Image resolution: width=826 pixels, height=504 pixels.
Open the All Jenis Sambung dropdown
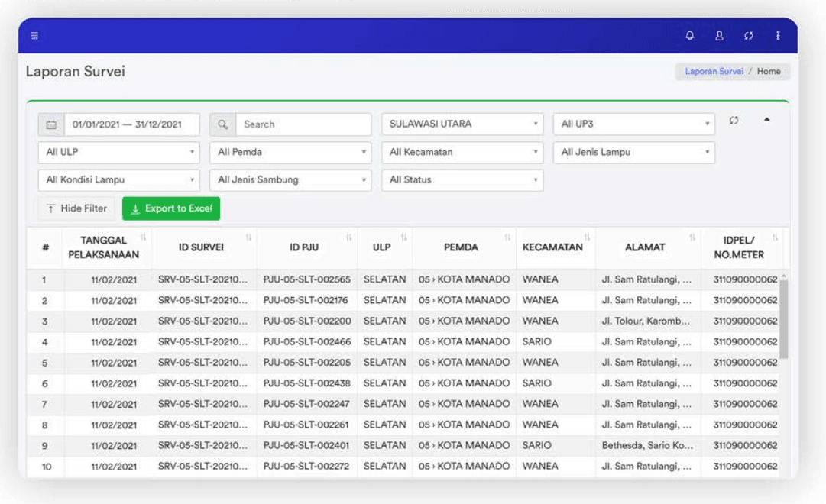pyautogui.click(x=290, y=180)
